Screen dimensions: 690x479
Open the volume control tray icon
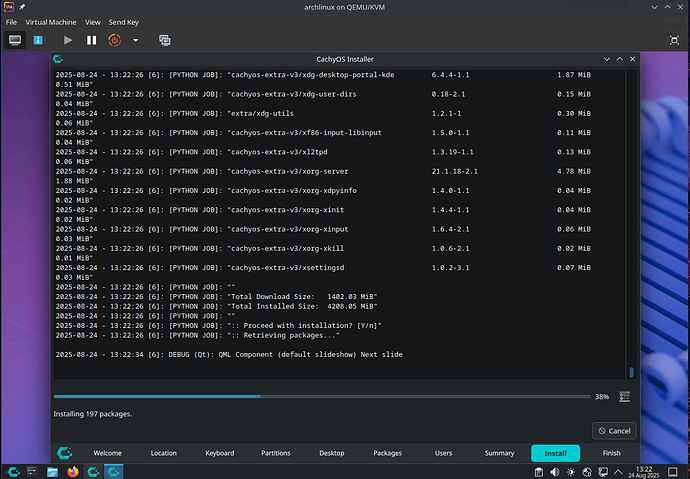point(554,472)
